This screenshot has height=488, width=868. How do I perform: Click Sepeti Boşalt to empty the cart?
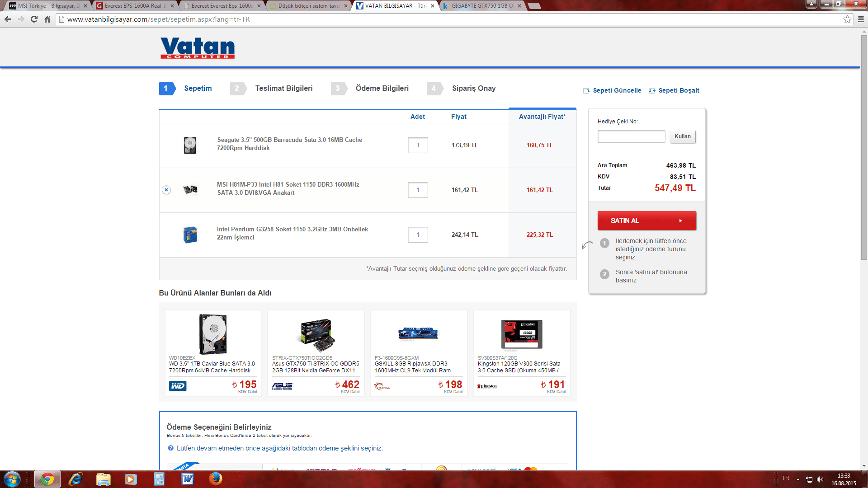(678, 90)
